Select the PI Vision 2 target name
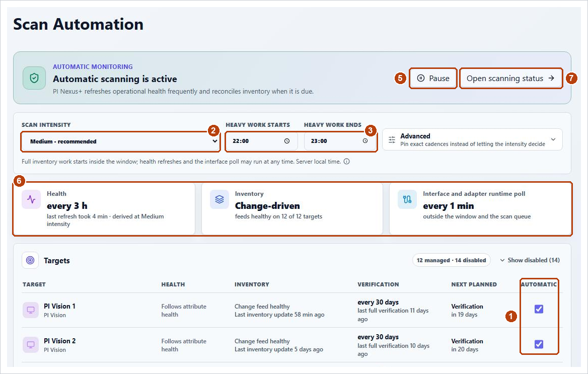Image resolution: width=588 pixels, height=374 pixels. point(59,341)
